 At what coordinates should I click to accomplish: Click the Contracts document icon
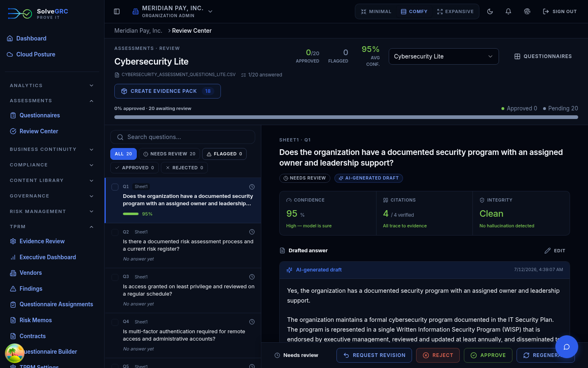point(13,336)
